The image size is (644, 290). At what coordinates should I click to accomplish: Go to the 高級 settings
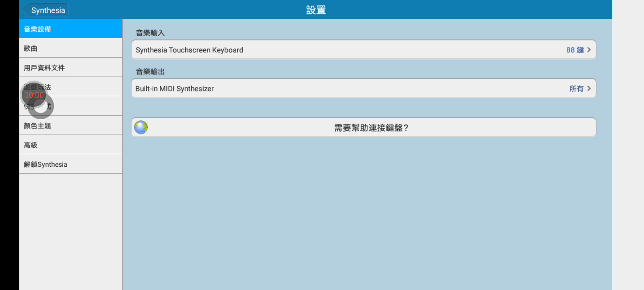click(x=71, y=145)
